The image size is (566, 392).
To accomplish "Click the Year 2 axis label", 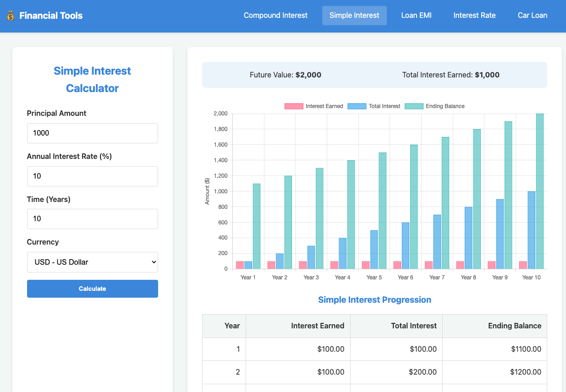I will (x=280, y=278).
